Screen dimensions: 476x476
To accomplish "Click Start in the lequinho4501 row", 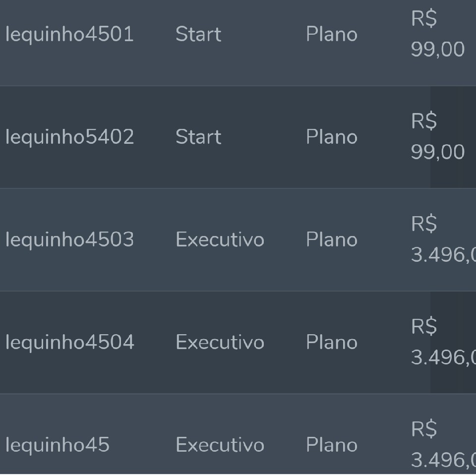I will [198, 34].
